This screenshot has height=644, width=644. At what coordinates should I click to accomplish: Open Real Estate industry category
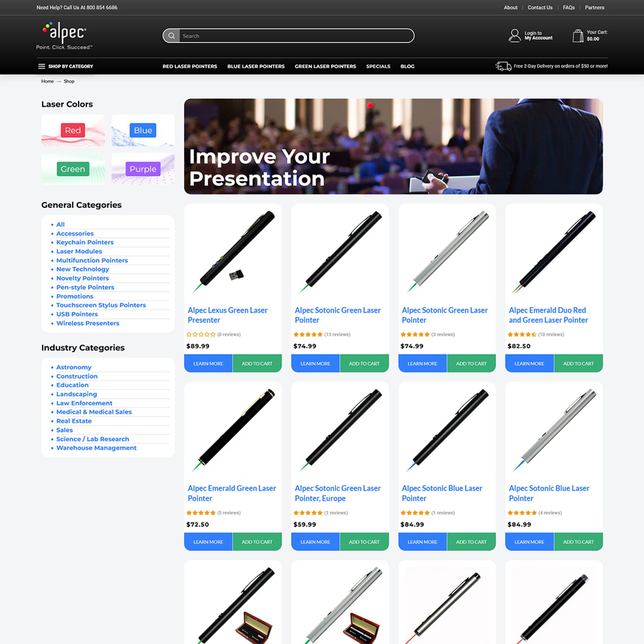point(74,421)
